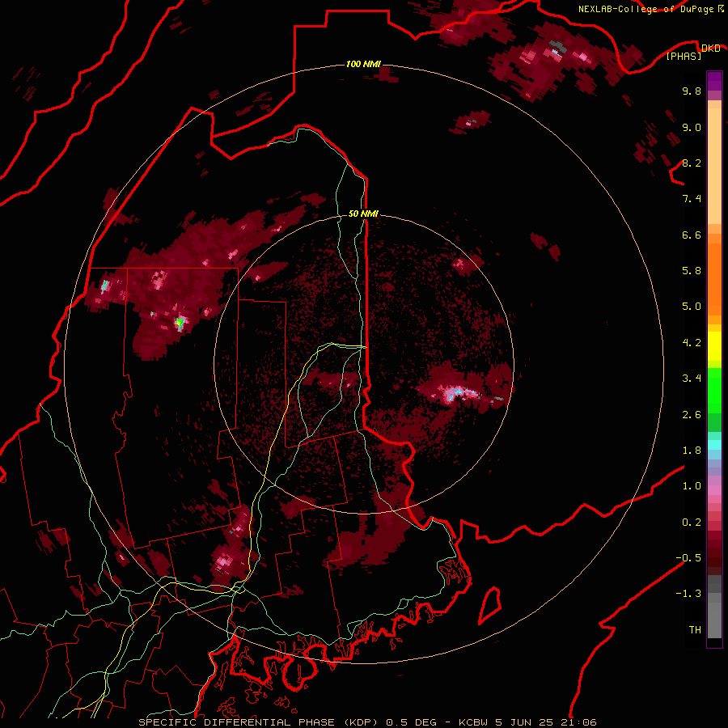The height and width of the screenshot is (728, 728).
Task: Click the TH threshold label on the scale
Action: click(x=695, y=630)
